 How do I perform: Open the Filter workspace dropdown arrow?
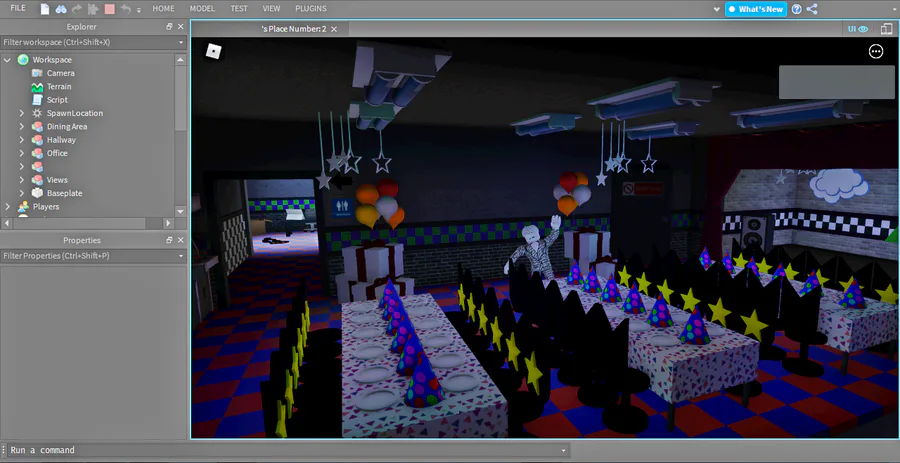pyautogui.click(x=181, y=42)
